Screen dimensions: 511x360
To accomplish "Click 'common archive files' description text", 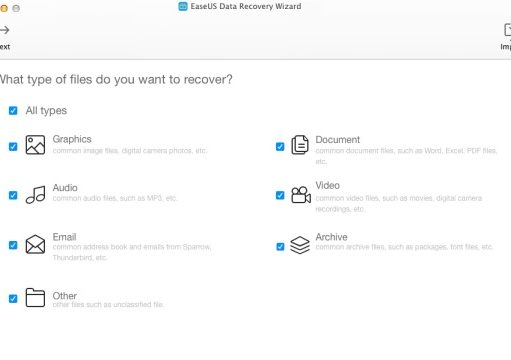I will (404, 247).
